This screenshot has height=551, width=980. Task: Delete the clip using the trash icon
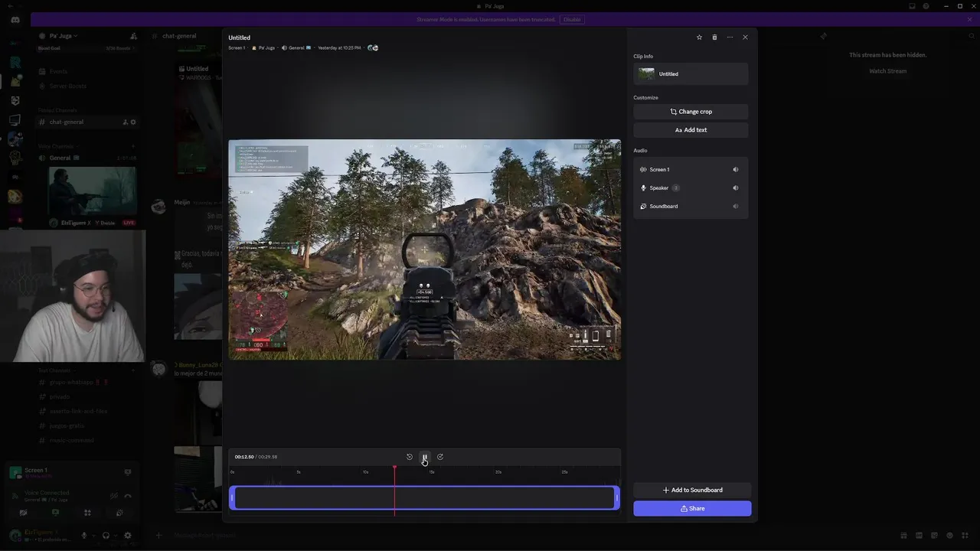[x=714, y=37]
